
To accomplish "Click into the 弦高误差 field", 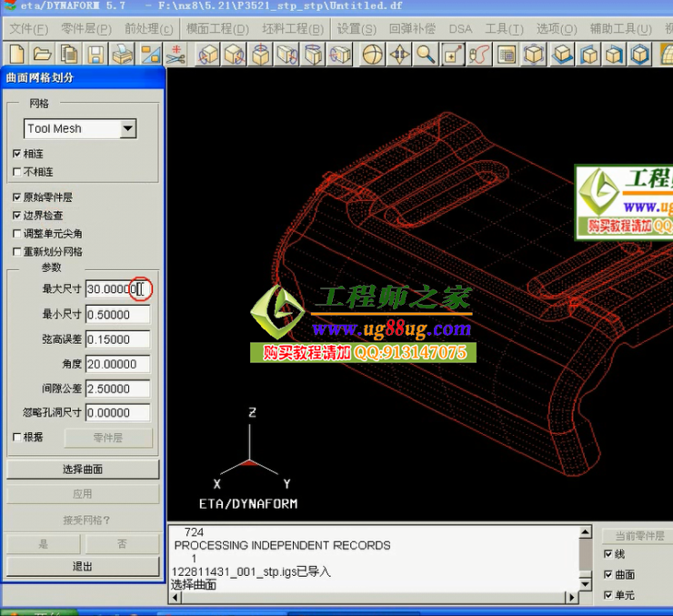I will [x=117, y=339].
